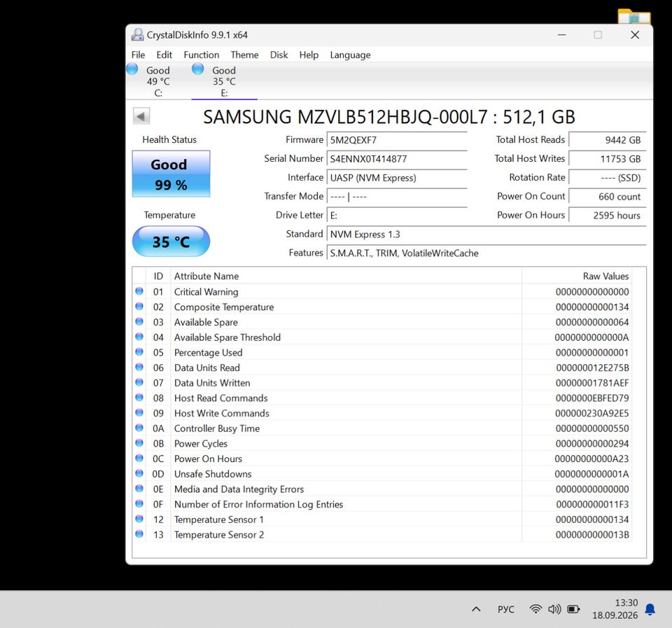Open the Wi-Fi network tray icon
672x628 pixels.
click(535, 608)
